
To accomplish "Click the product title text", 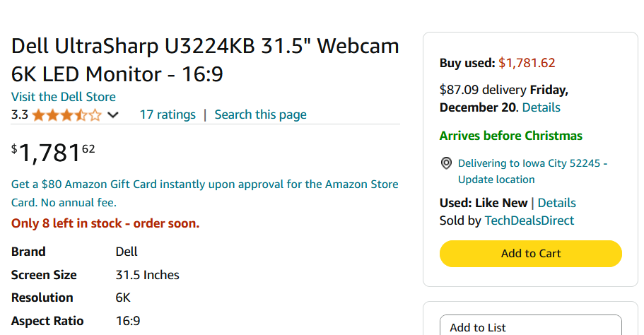I will click(205, 60).
